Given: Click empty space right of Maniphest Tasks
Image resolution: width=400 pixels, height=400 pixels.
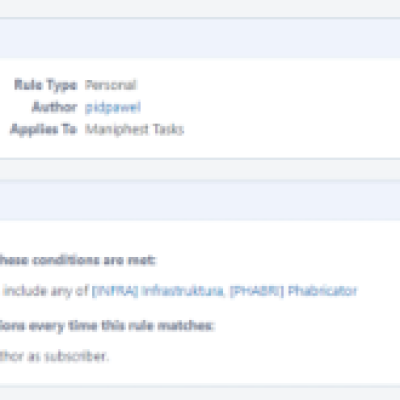Looking at the screenshot, I should pos(290,129).
